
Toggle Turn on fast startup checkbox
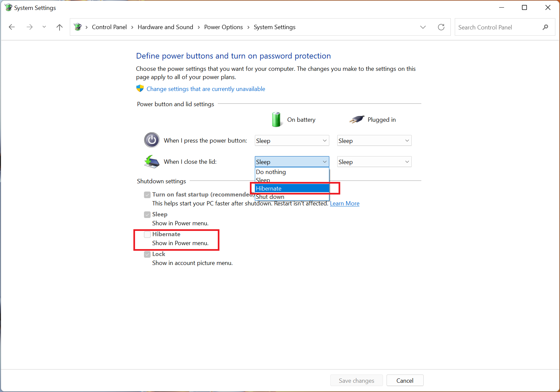147,195
